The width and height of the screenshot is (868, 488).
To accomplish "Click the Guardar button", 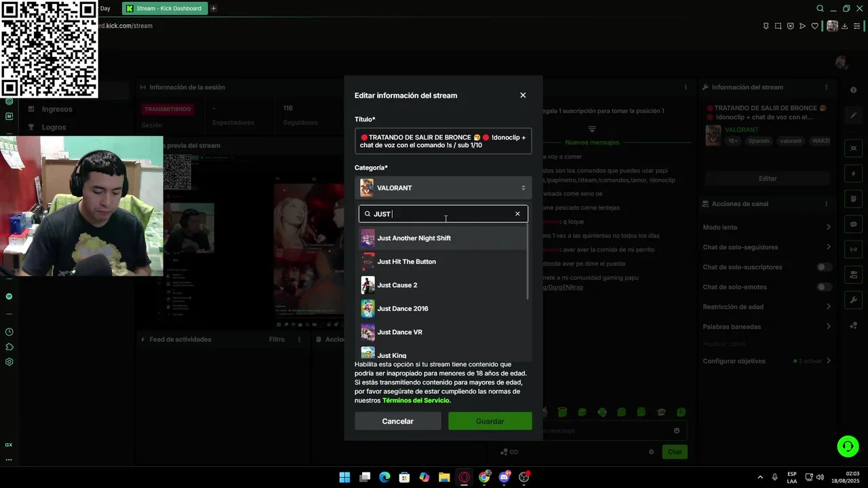I will coord(490,421).
